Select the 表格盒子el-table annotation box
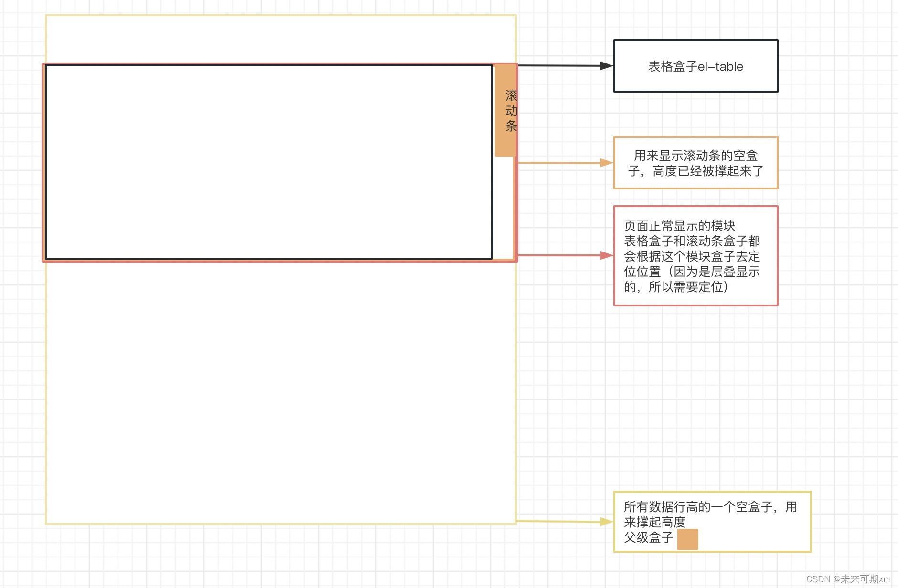This screenshot has width=898, height=588. [695, 66]
